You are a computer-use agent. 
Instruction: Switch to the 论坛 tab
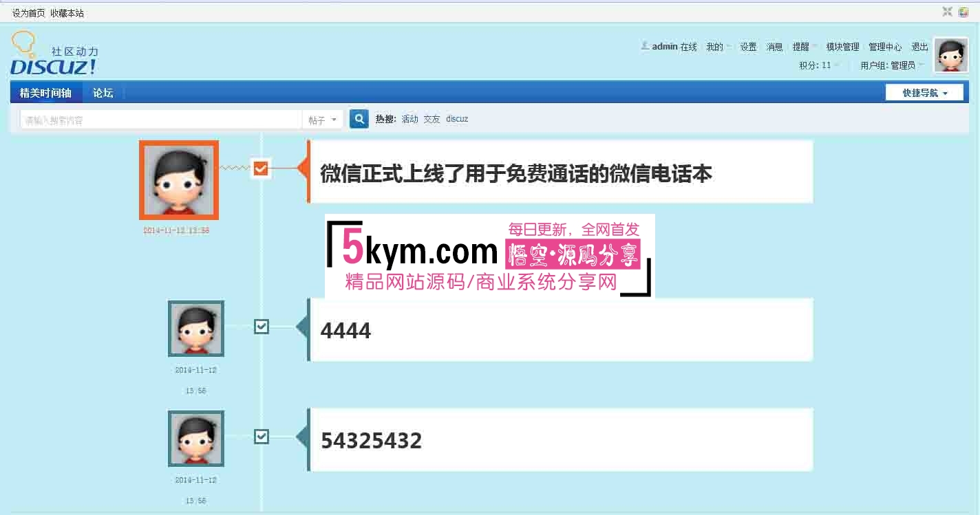coord(103,93)
